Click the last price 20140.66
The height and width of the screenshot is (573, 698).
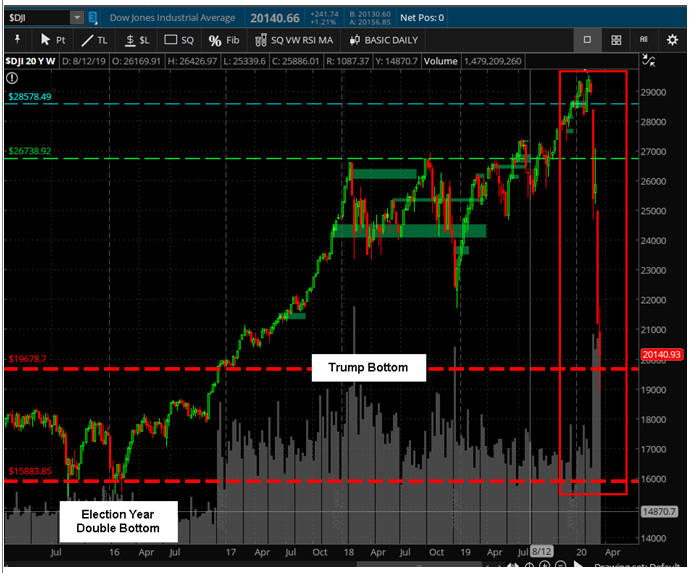[275, 18]
